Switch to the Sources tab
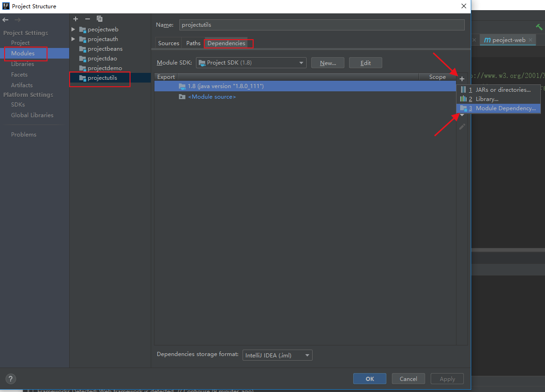This screenshot has width=545, height=392. click(169, 43)
